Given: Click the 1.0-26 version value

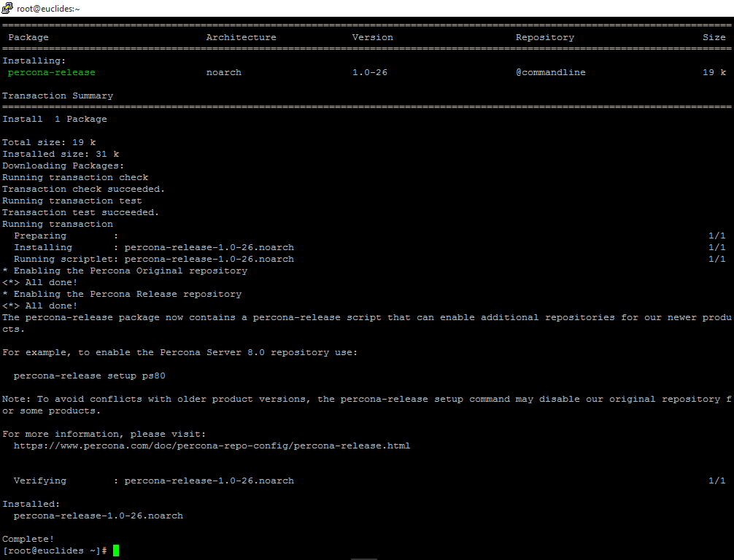Looking at the screenshot, I should [x=369, y=72].
